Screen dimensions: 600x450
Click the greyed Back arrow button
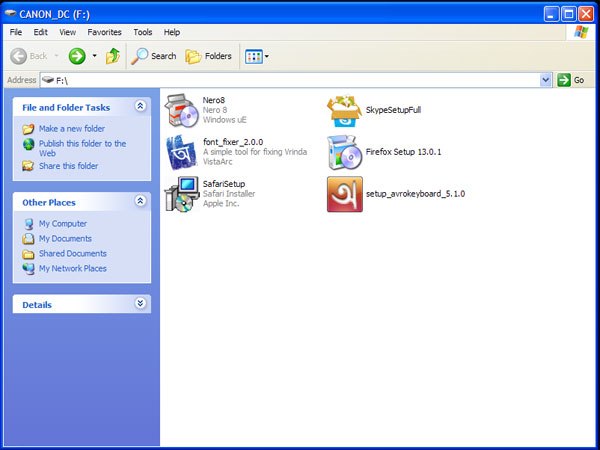18,56
